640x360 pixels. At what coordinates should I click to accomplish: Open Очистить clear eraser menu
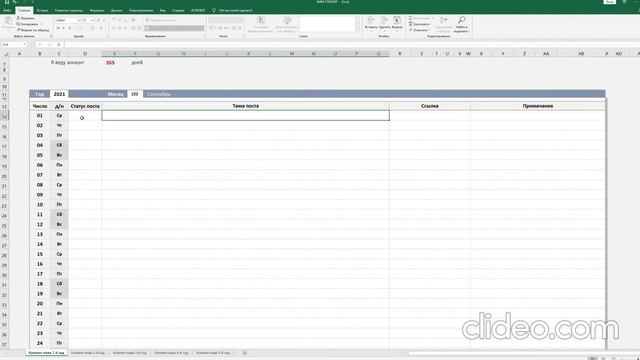[x=419, y=30]
